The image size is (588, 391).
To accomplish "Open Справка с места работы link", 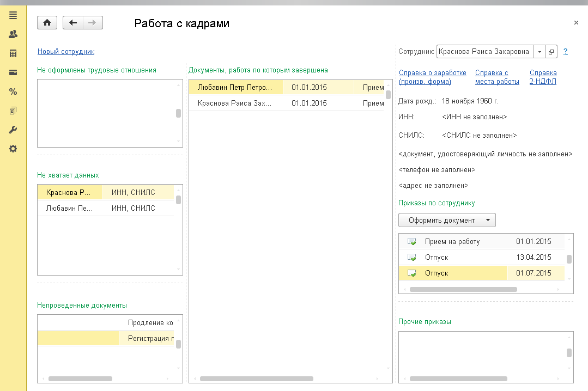I will tap(497, 77).
